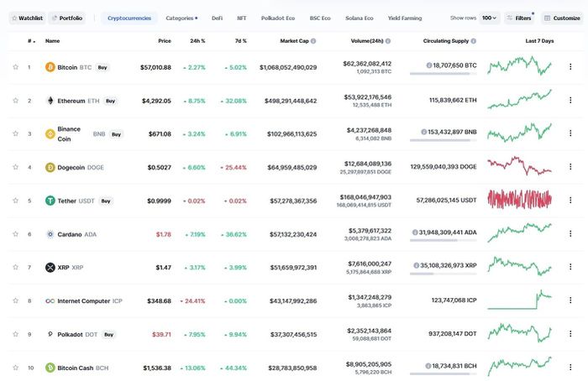The height and width of the screenshot is (381, 588).
Task: Star Cardano row
Action: click(15, 234)
